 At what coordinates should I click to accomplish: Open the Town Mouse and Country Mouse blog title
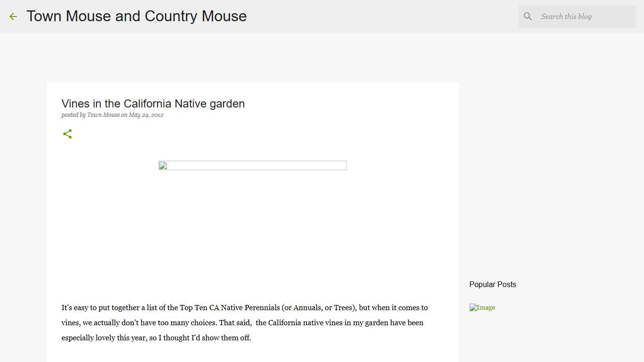click(x=137, y=16)
